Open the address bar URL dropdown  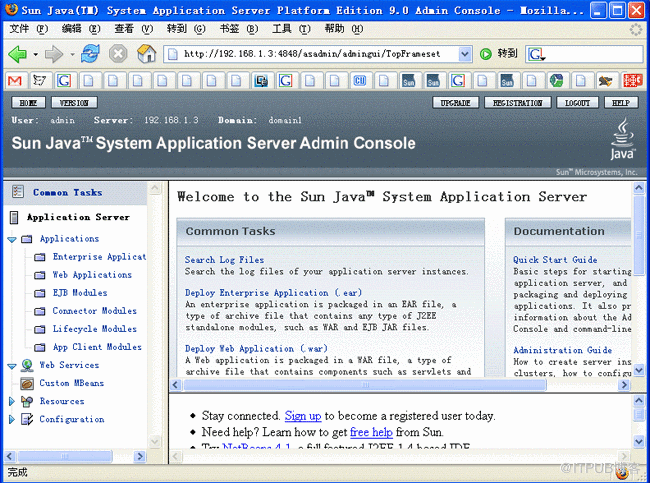coord(465,54)
